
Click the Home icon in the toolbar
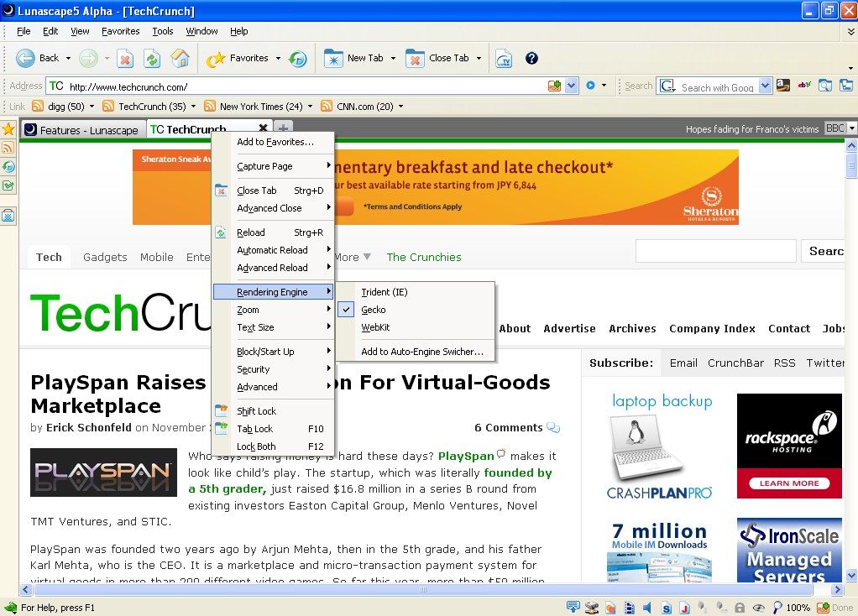180,59
